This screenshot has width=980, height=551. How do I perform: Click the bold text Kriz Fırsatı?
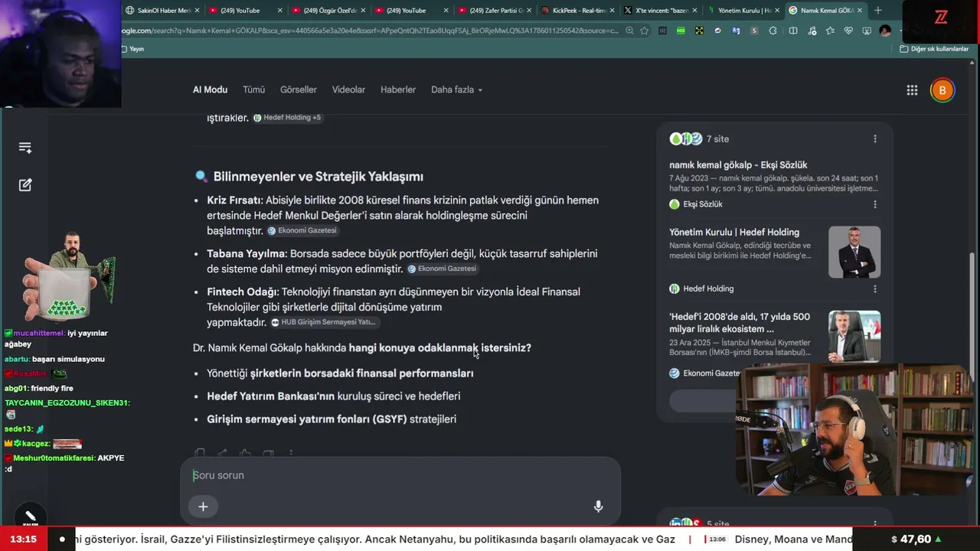[234, 201]
